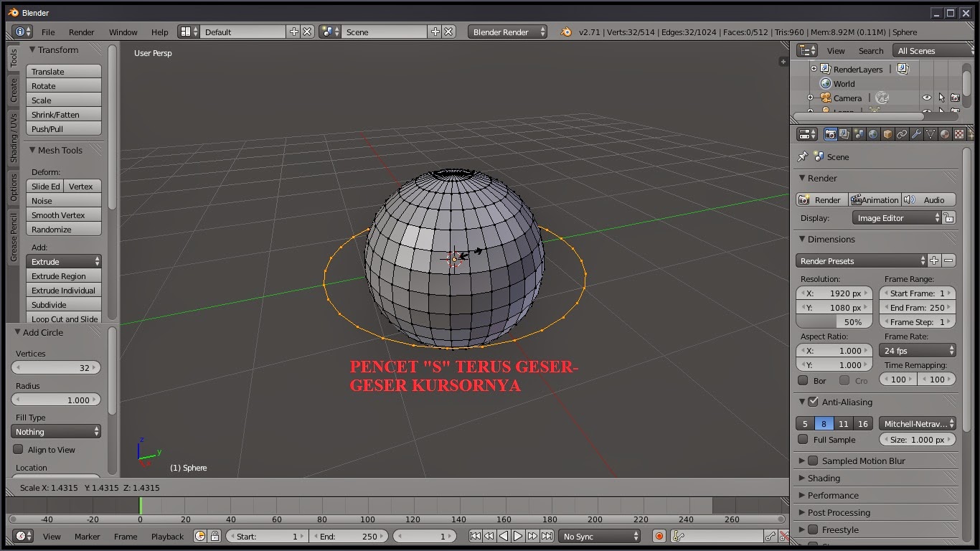Enable the Full Sample checkbox
980x551 pixels.
point(804,440)
